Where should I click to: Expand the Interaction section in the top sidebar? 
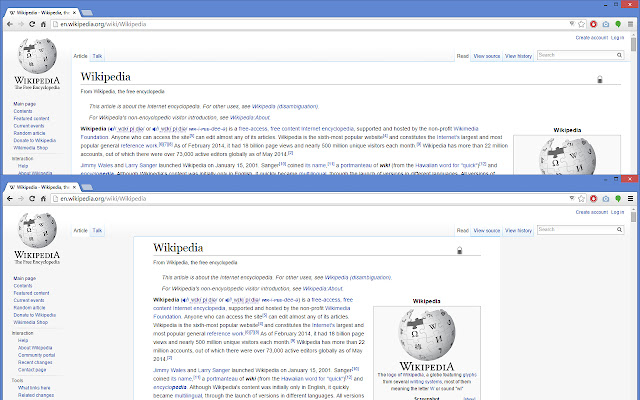22,158
